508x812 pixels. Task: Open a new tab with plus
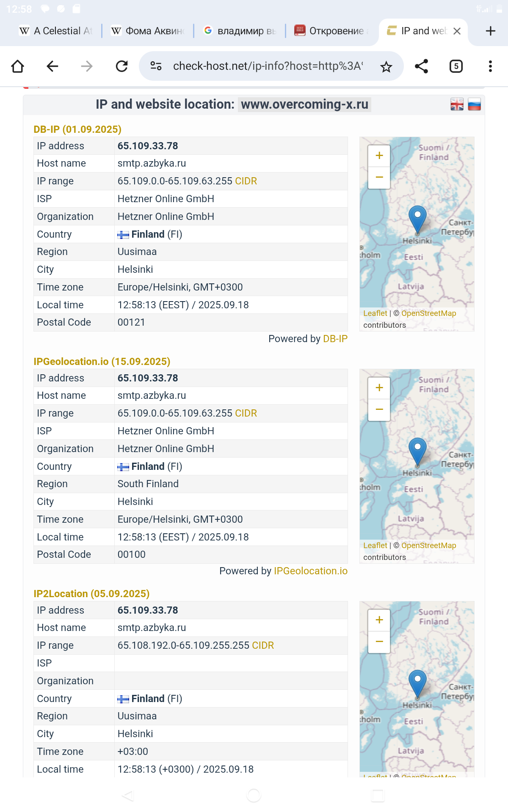(x=491, y=31)
